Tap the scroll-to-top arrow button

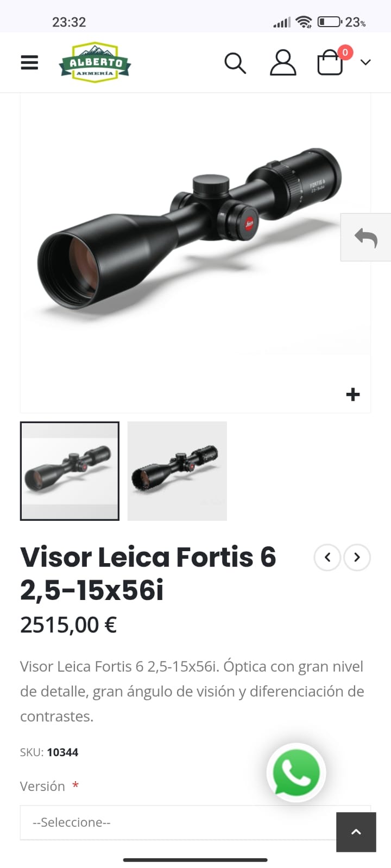[356, 832]
